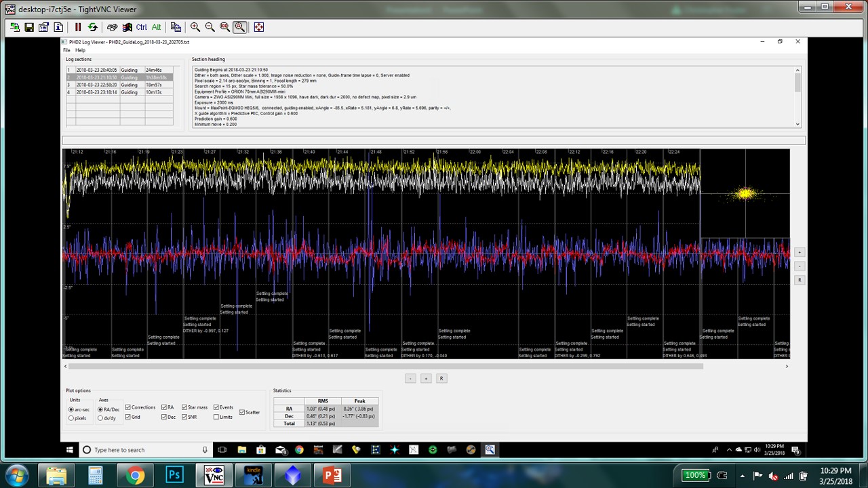Image resolution: width=868 pixels, height=488 pixels.
Task: Open Task View on remote taskbar
Action: tap(222, 449)
